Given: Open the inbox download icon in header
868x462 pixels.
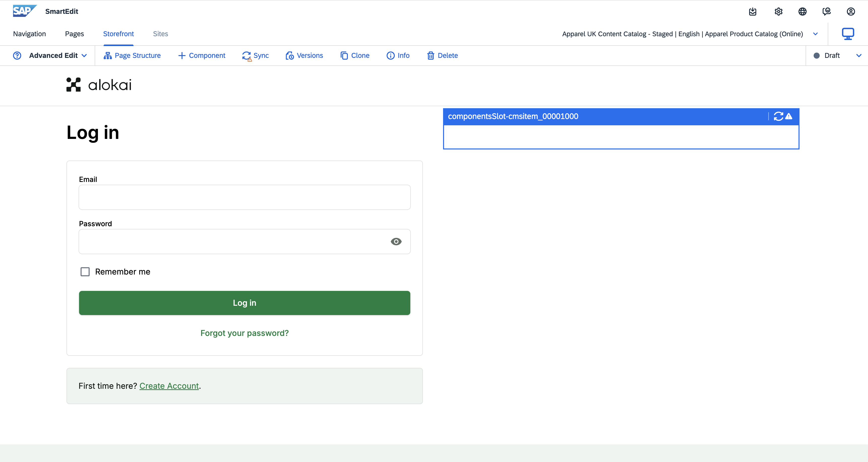Looking at the screenshot, I should pyautogui.click(x=752, y=11).
